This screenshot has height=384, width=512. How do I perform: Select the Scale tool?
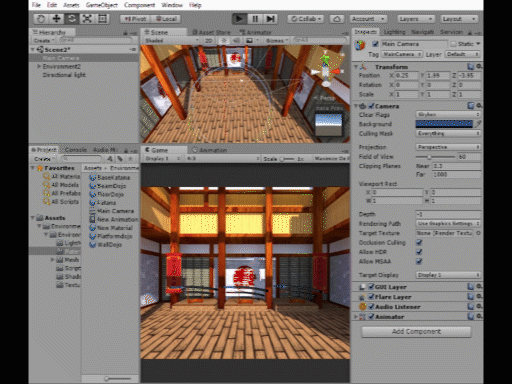click(87, 19)
